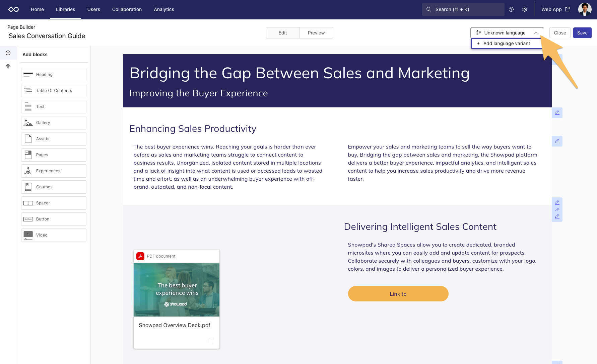
Task: Tick the checkbox on Showpad Overview Deck card
Action: point(211,341)
